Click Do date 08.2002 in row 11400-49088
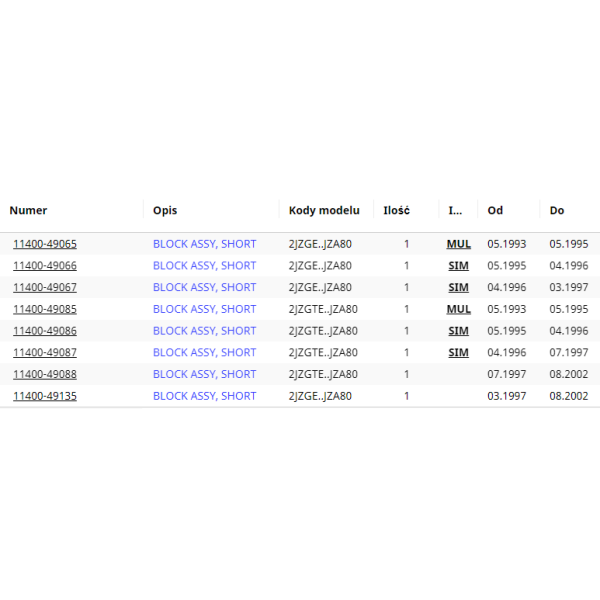The width and height of the screenshot is (600, 600). coord(569,374)
